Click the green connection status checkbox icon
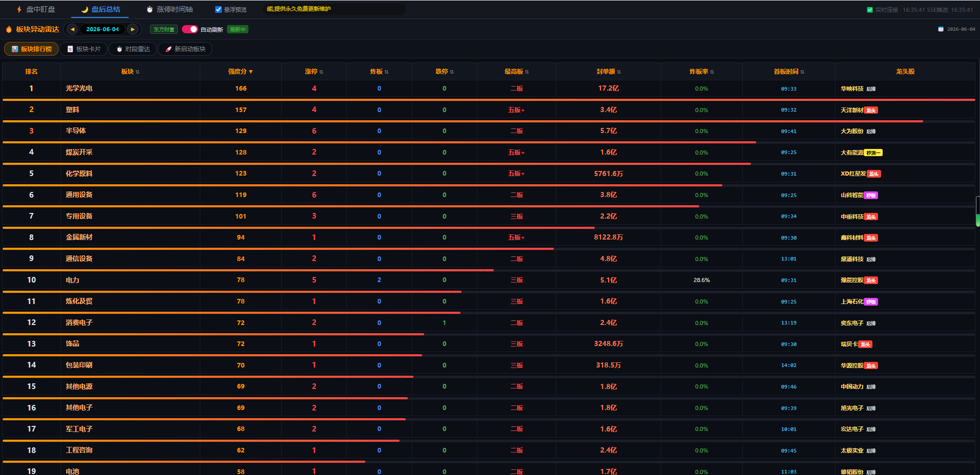980x475 pixels. pos(869,10)
